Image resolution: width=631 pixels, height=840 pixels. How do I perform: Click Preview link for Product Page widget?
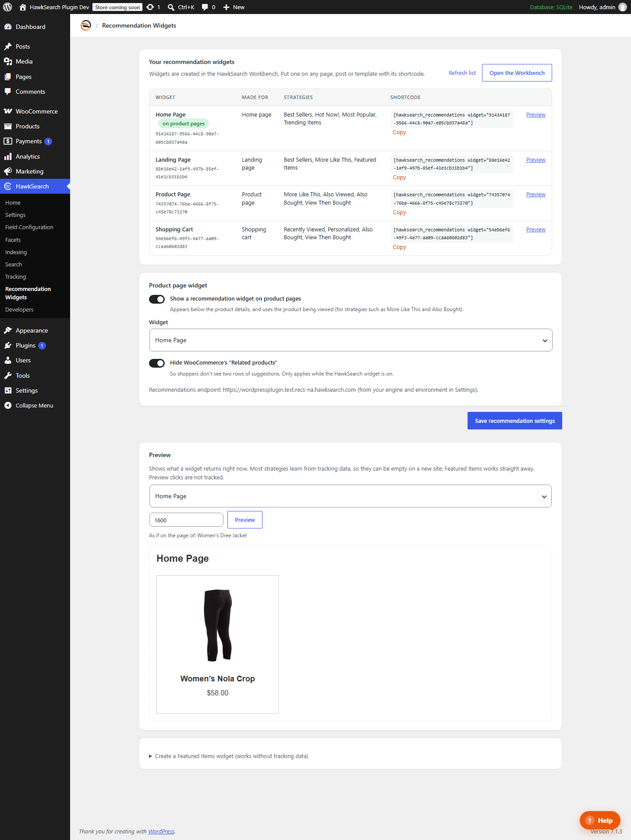[x=536, y=195]
